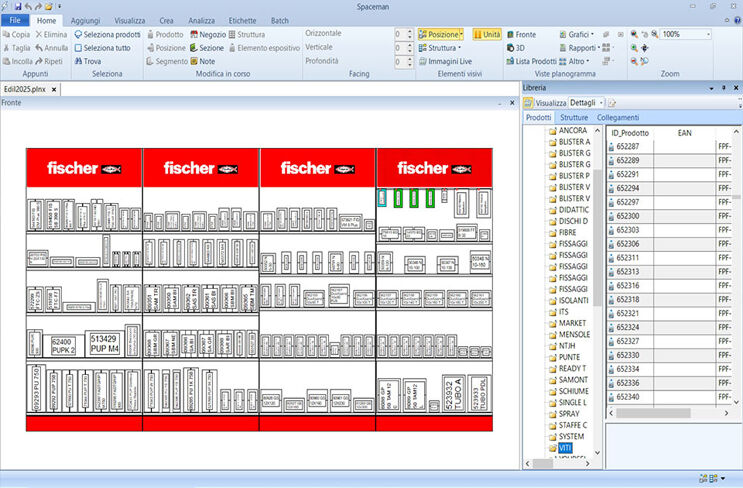Viewport: 743px width, 488px height.
Task: Select the Seleziona prodotti tool
Action: (x=108, y=34)
